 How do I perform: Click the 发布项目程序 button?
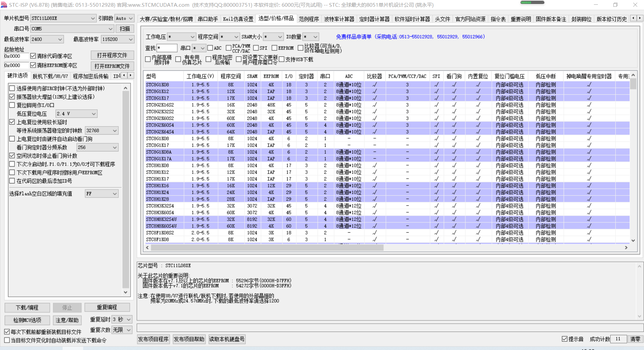(x=153, y=339)
